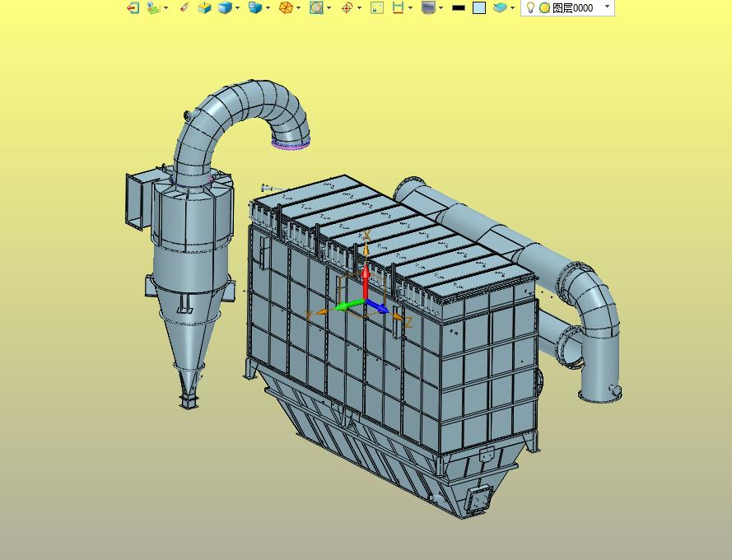Viewport: 732px width, 560px height.
Task: Click the zoom window frame icon
Action: [377, 7]
